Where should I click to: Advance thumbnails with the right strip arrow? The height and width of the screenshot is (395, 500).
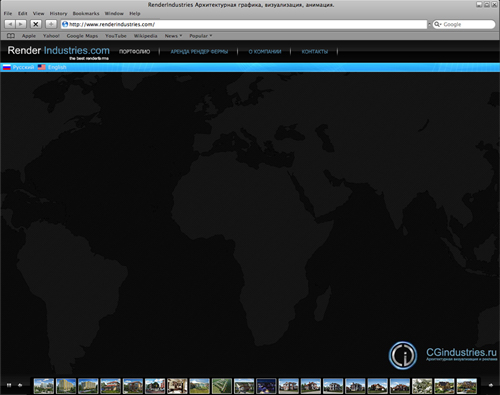pyautogui.click(x=491, y=385)
